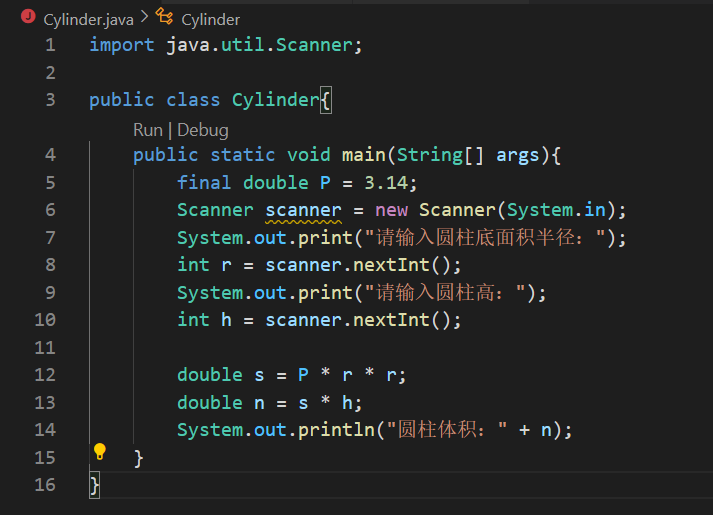Click the value 3.14
The image size is (713, 515).
click(x=386, y=183)
